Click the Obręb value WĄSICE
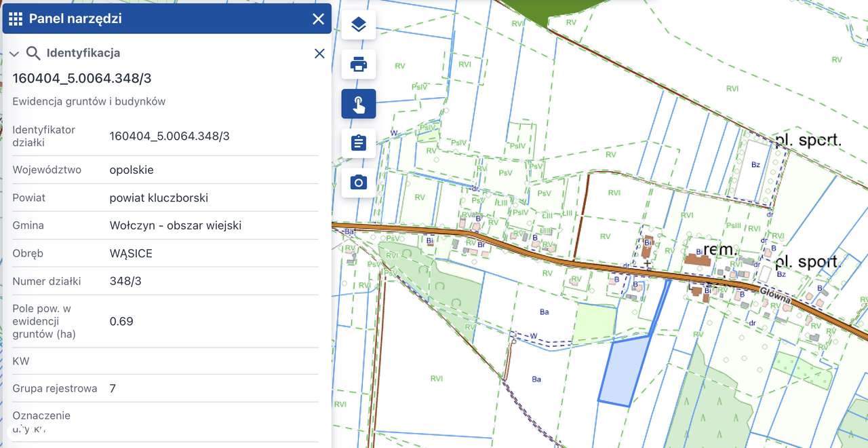The image size is (868, 448). tap(131, 253)
